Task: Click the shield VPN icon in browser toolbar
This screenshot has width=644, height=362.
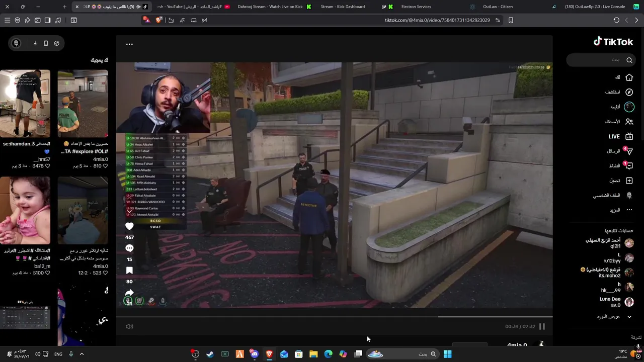Action: (17, 20)
